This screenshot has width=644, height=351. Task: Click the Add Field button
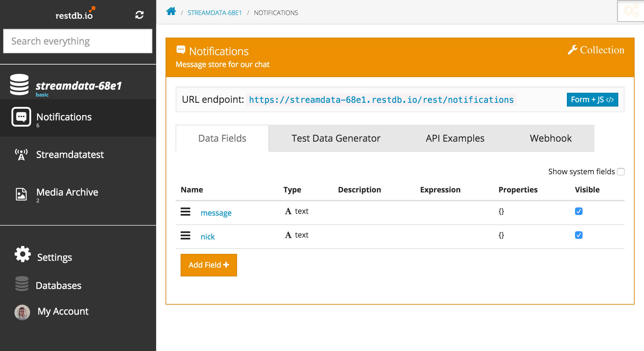click(x=209, y=265)
